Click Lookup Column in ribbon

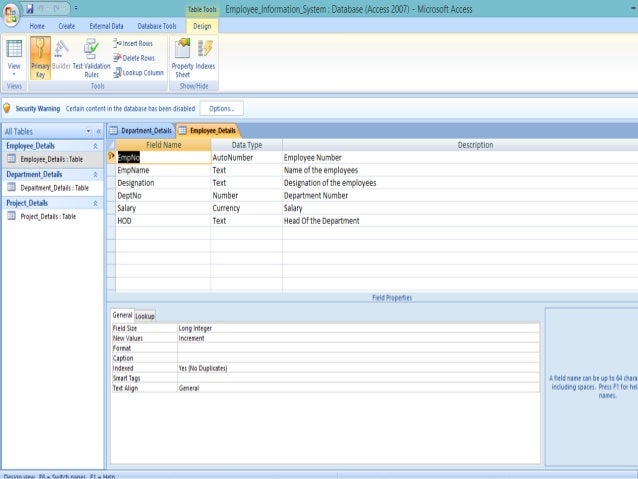[138, 72]
